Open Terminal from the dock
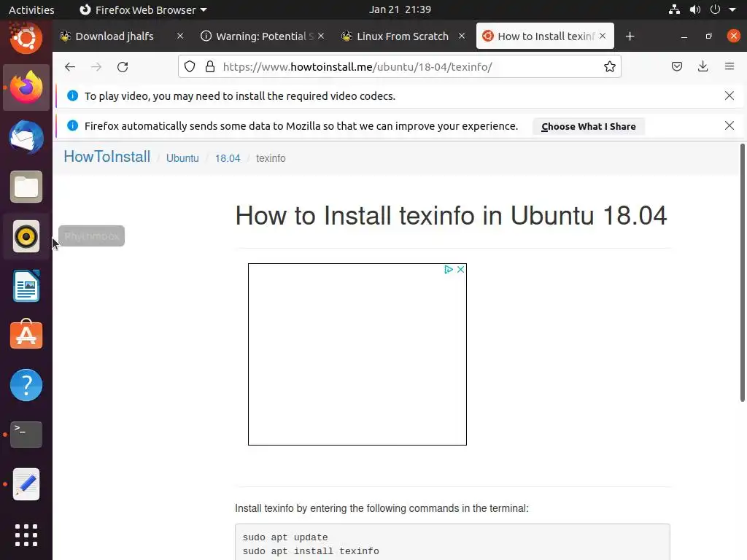The width and height of the screenshot is (747, 560). (x=26, y=435)
